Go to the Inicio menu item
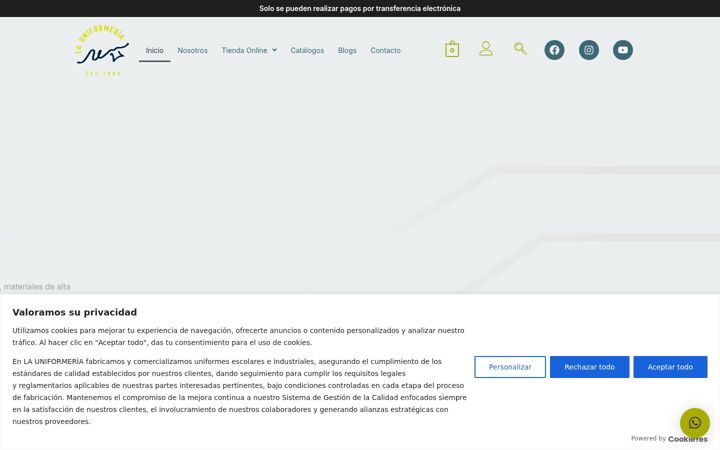The height and width of the screenshot is (450, 720). tap(155, 51)
